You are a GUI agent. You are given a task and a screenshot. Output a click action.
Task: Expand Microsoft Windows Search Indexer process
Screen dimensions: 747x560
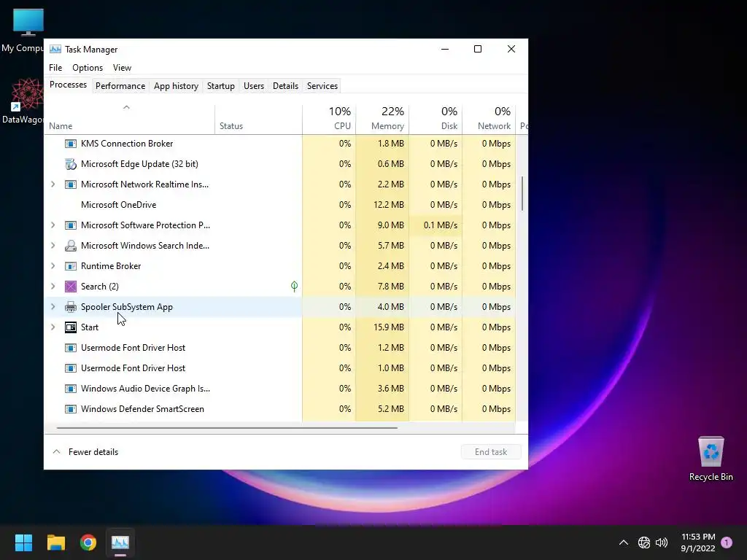coord(53,246)
